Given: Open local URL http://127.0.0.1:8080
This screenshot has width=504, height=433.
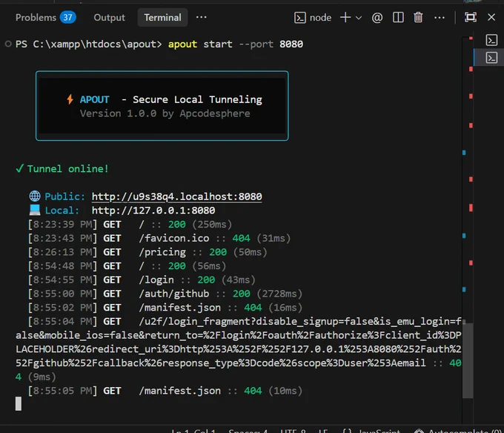Looking at the screenshot, I should click(153, 211).
